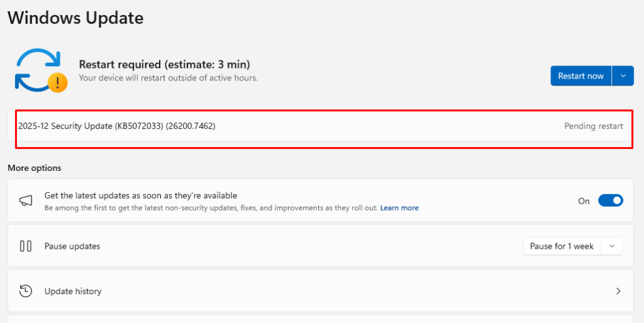Click the megaphone icon for latest updates
The image size is (644, 323).
tap(26, 200)
